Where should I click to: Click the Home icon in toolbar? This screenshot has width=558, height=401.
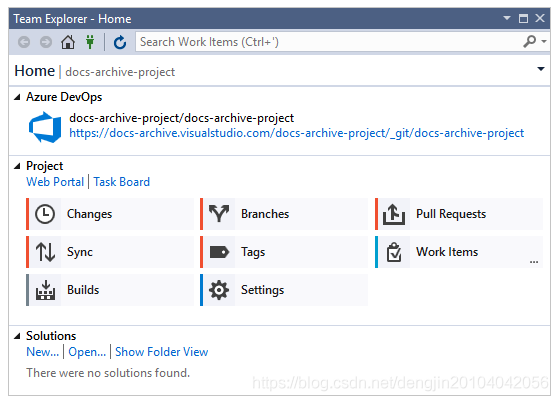tap(68, 42)
